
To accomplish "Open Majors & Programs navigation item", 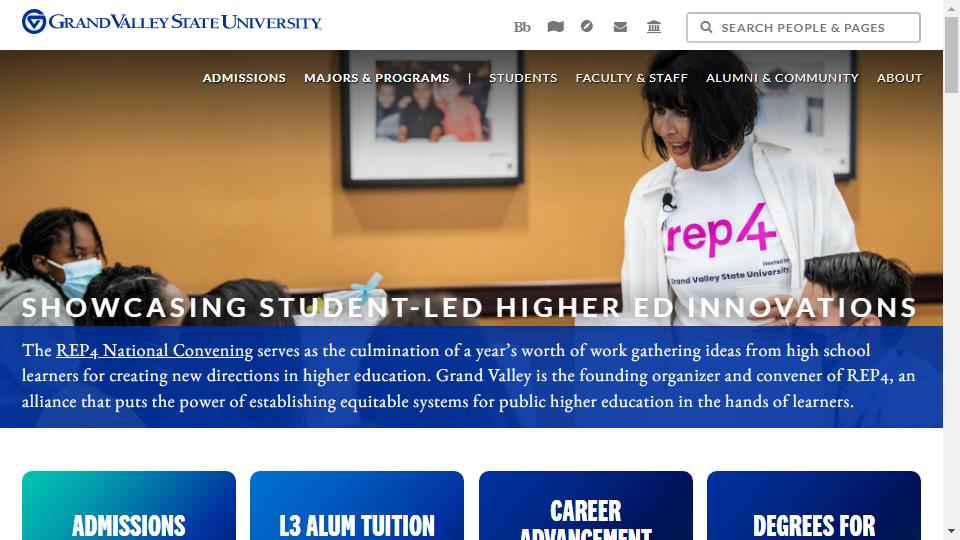I will tap(377, 78).
